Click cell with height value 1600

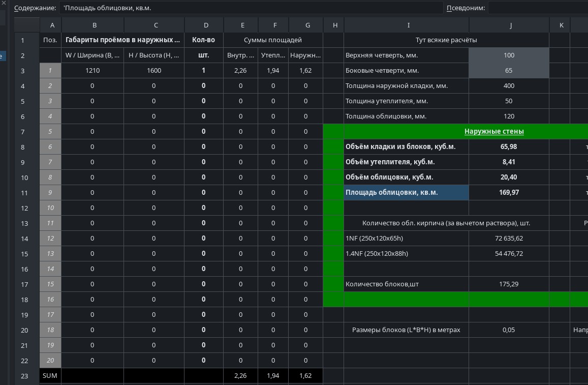tap(154, 71)
